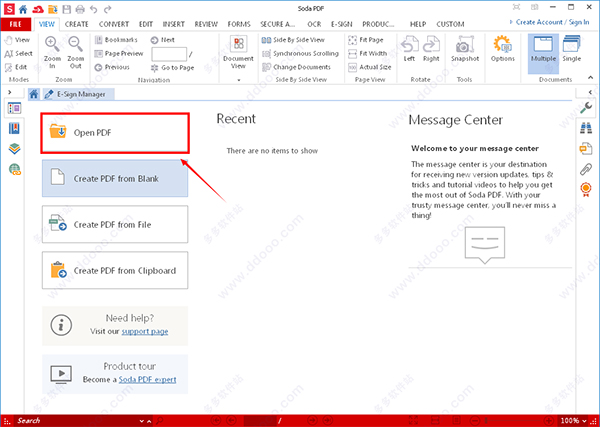Open the FILE menu

16,24
